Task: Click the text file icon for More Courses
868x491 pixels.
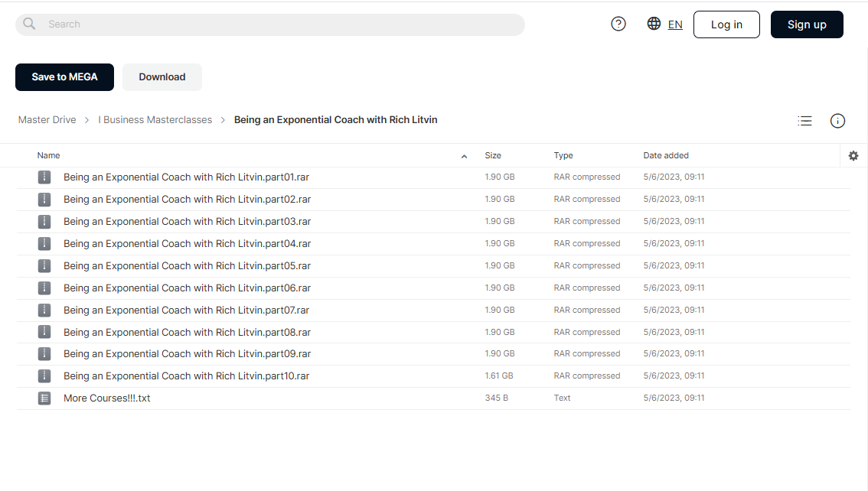Action: pyautogui.click(x=44, y=398)
